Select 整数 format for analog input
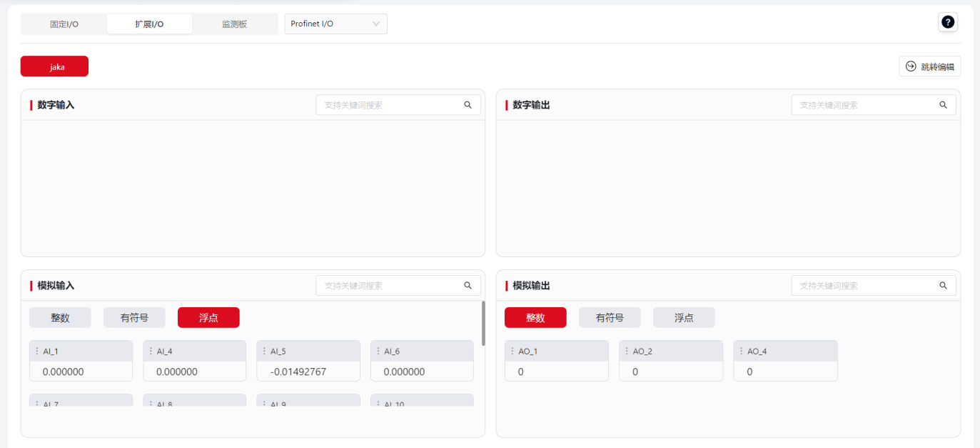The image size is (980, 448). pyautogui.click(x=60, y=318)
